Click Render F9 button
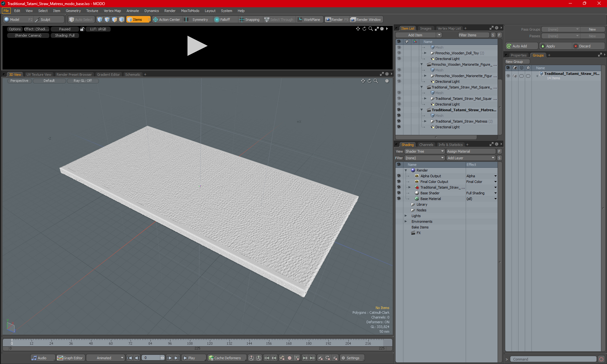 click(x=337, y=20)
